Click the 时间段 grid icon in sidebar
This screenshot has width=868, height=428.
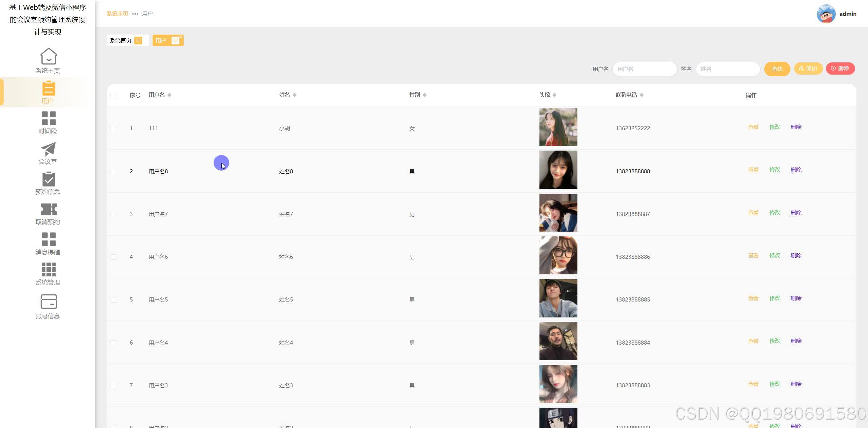pos(48,118)
